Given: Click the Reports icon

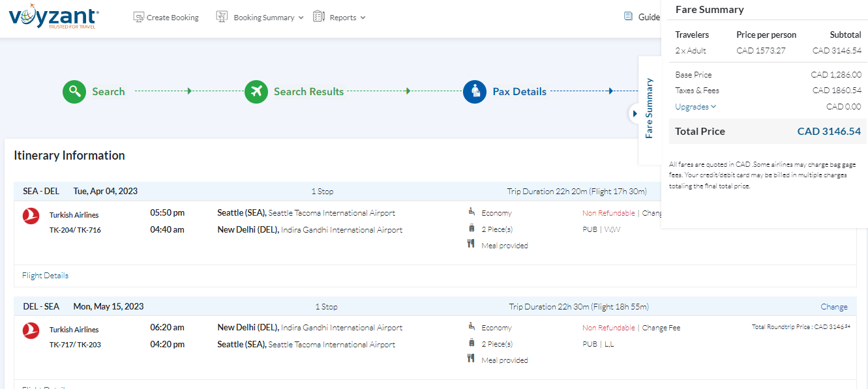Looking at the screenshot, I should (x=319, y=16).
